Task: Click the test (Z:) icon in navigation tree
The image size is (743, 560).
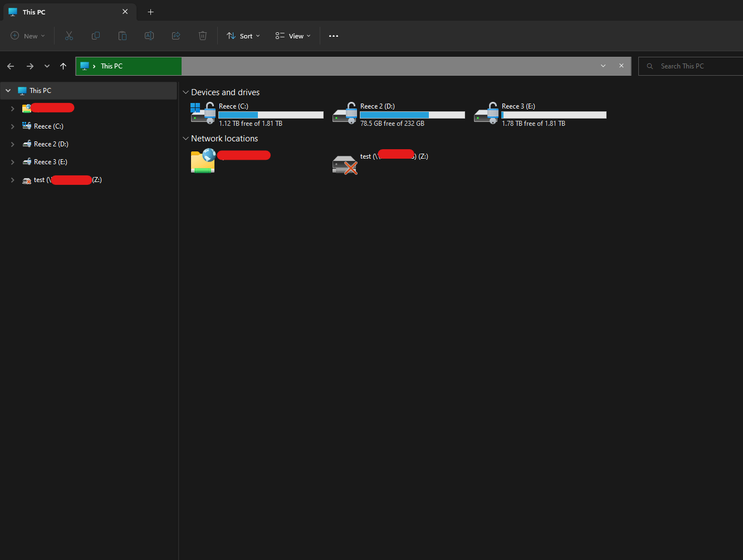Action: (27, 180)
